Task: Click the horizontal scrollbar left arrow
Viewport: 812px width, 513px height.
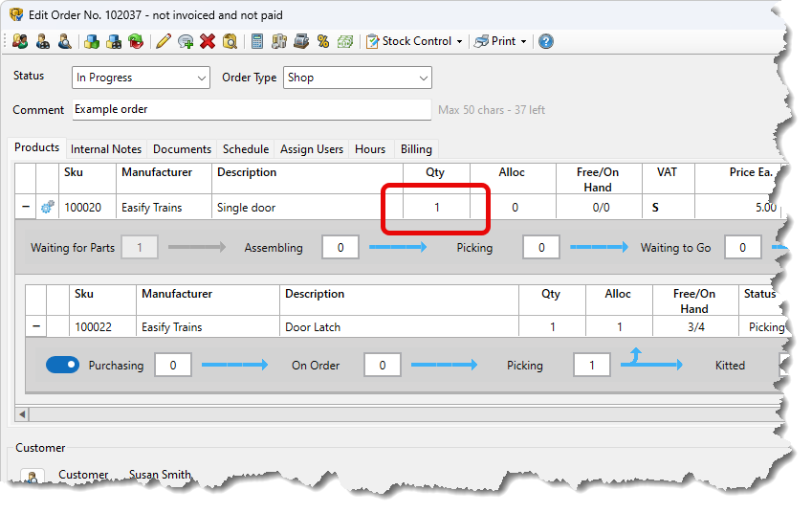Action: (24, 414)
